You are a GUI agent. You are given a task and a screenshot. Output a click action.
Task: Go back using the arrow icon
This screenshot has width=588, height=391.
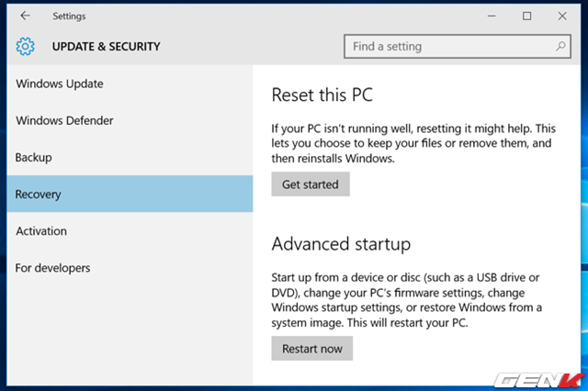[25, 16]
